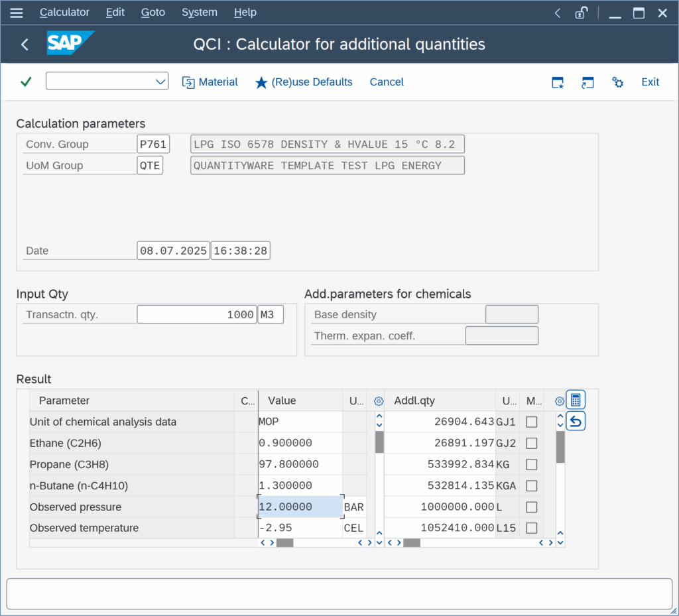This screenshot has height=616, width=679.
Task: Click the unlocked padlock icon in title bar
Action: 581,13
